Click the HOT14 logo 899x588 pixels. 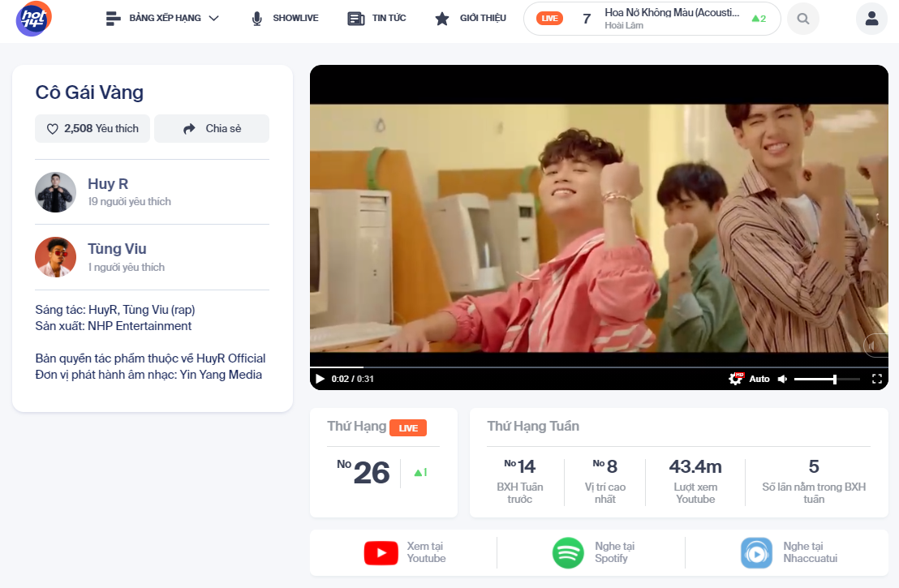32,18
